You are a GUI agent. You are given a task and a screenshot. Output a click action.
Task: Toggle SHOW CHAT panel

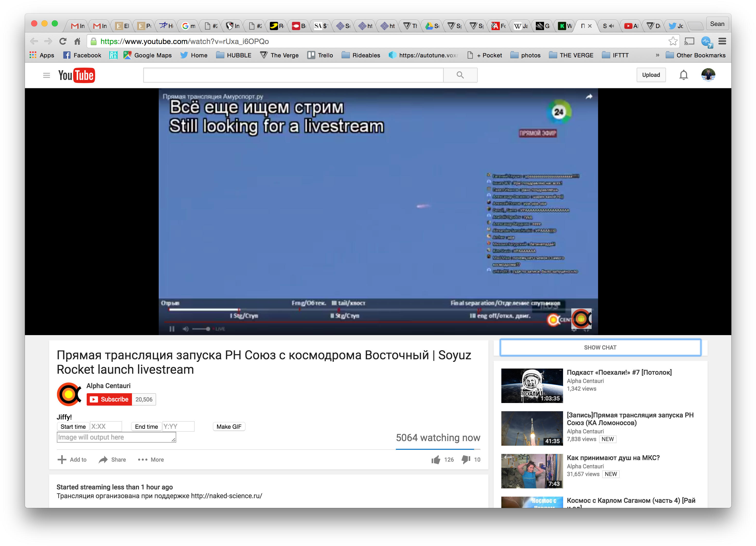(600, 347)
